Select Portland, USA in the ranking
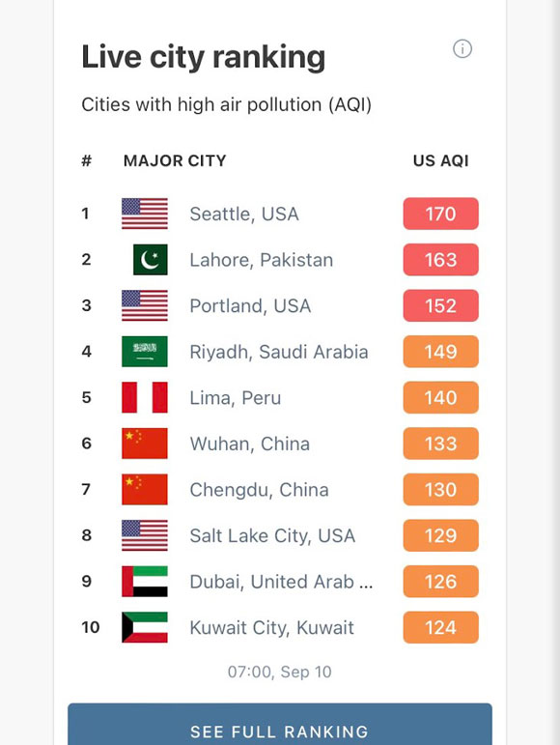The height and width of the screenshot is (745, 560). pyautogui.click(x=251, y=306)
